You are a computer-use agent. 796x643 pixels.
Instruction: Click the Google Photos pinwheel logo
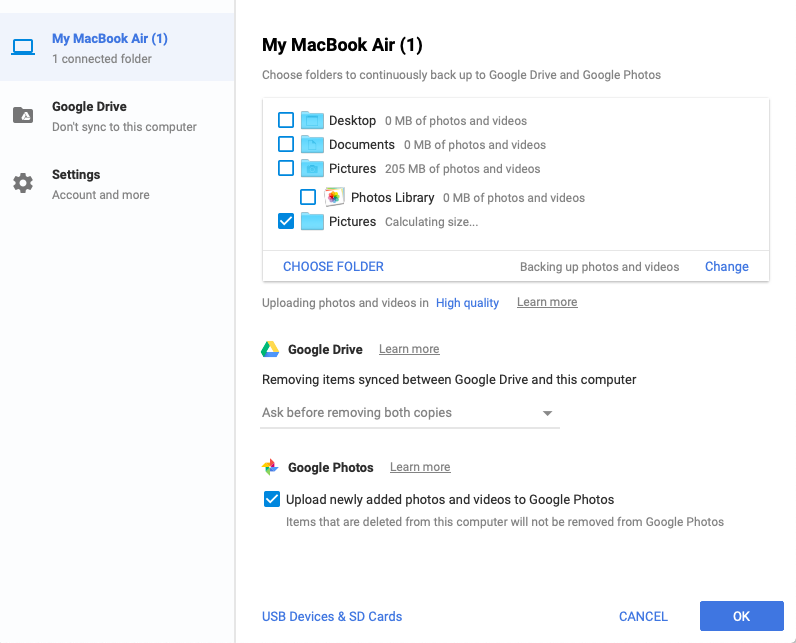270,467
